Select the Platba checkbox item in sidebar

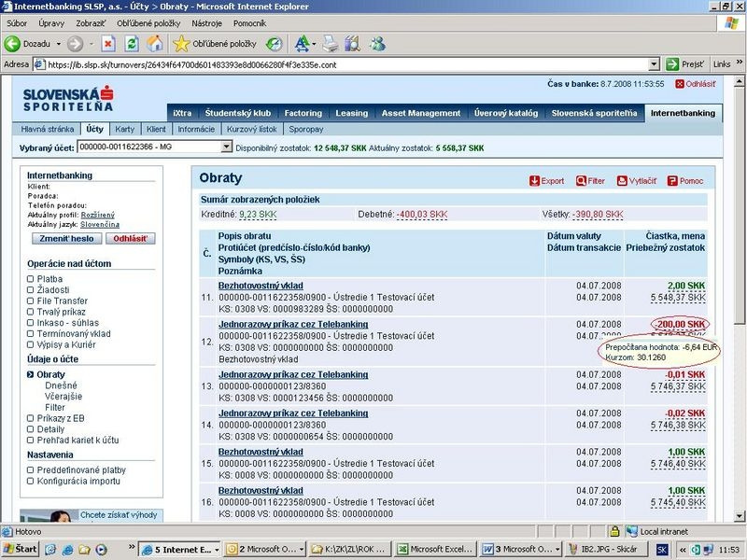coord(31,279)
